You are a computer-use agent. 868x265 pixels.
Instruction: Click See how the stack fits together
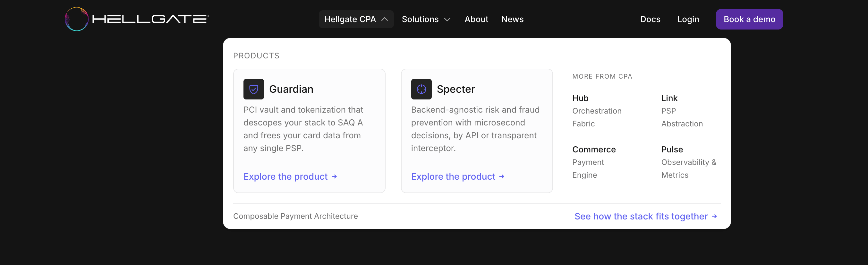(x=646, y=216)
